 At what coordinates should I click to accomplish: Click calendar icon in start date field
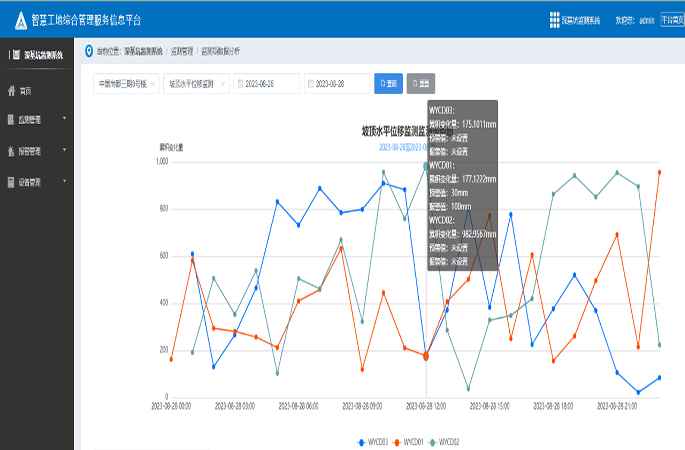(x=241, y=83)
